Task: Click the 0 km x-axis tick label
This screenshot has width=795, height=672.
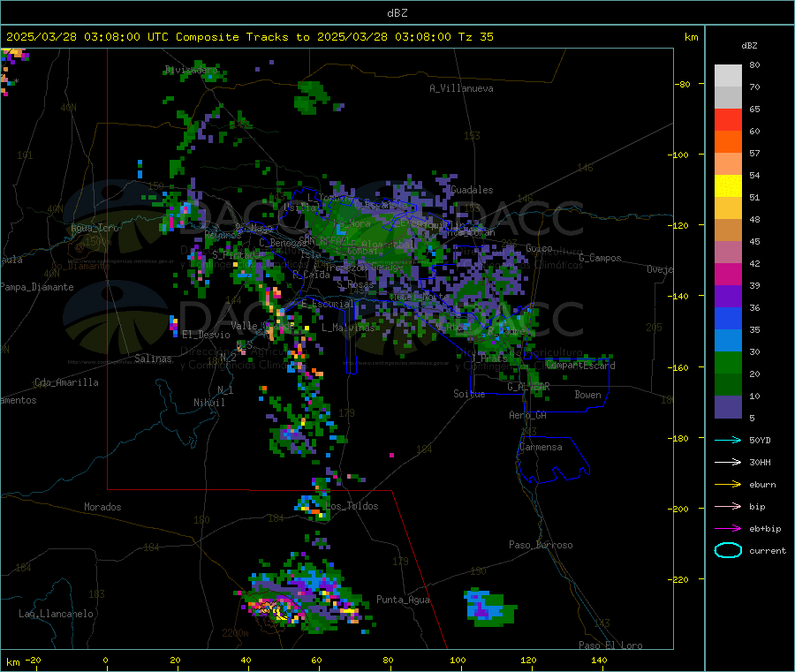Action: 105,660
